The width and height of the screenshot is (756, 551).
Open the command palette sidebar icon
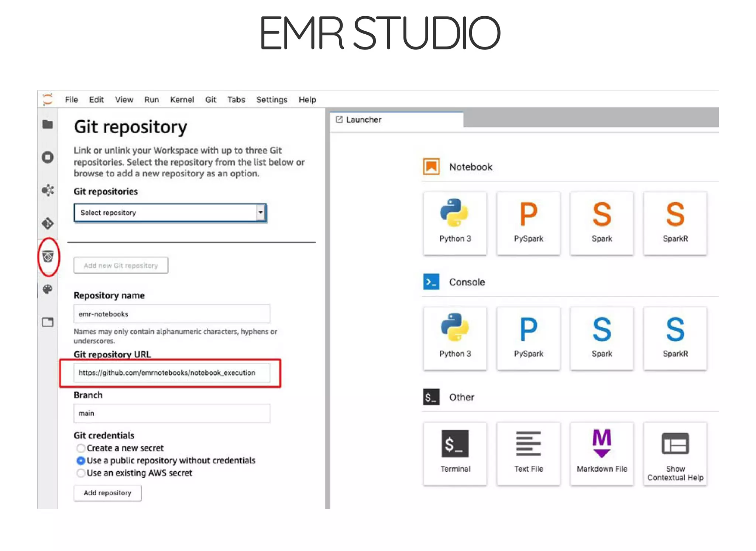click(48, 289)
